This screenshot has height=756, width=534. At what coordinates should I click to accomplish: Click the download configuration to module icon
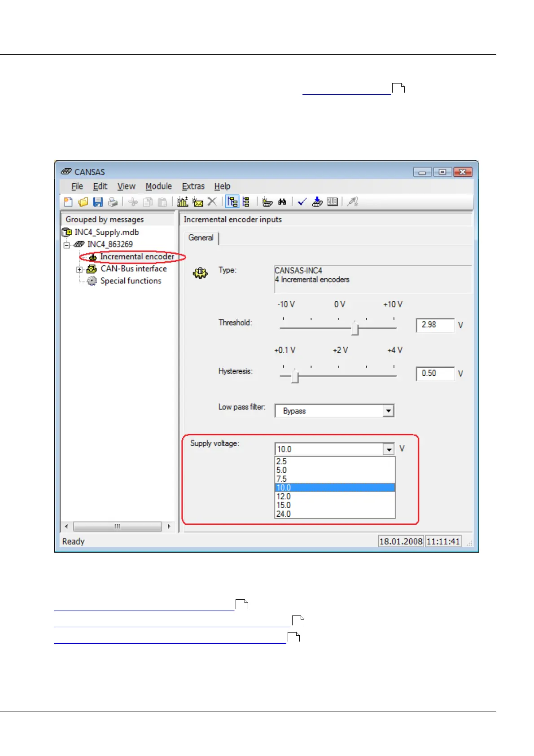pyautogui.click(x=317, y=202)
